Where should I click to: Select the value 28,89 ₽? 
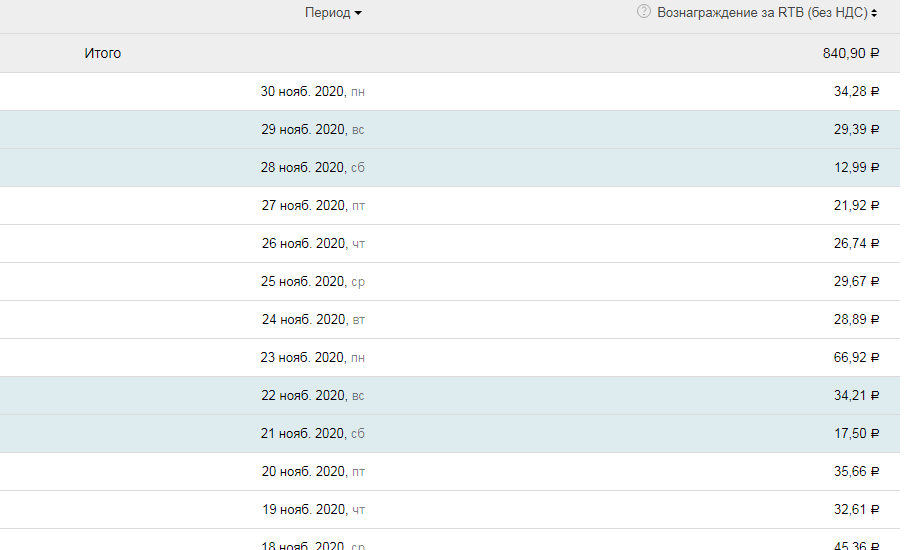tap(856, 320)
